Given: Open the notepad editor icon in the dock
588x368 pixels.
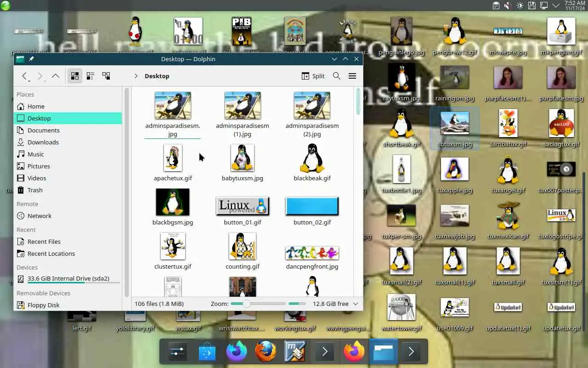Looking at the screenshot, I should click(x=295, y=352).
